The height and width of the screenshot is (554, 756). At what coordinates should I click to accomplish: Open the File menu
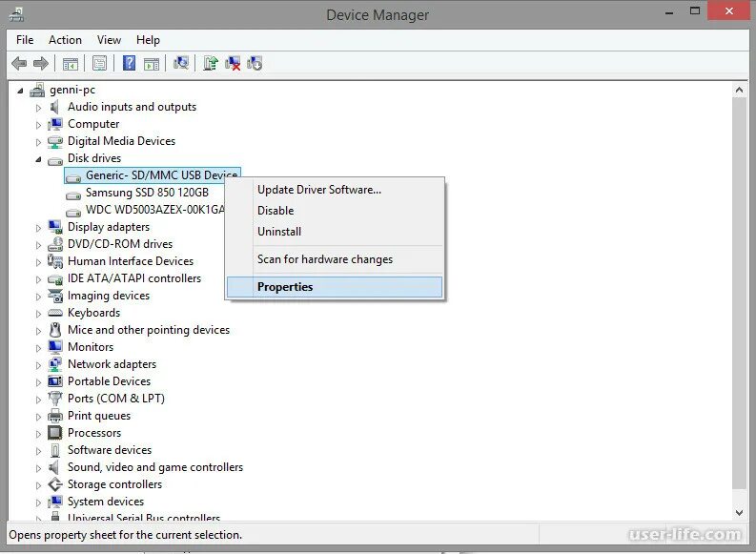(25, 40)
